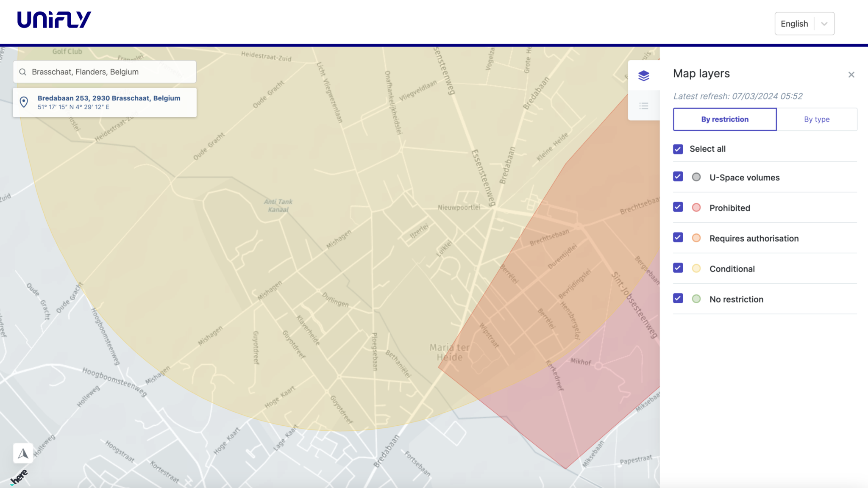This screenshot has width=868, height=488.
Task: Open the legend list icon
Action: pyautogui.click(x=643, y=106)
